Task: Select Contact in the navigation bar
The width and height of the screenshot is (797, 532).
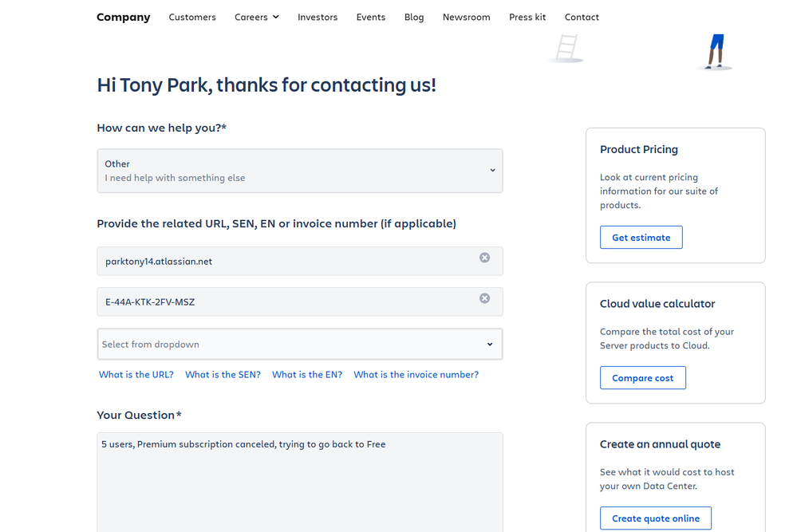Action: (582, 17)
